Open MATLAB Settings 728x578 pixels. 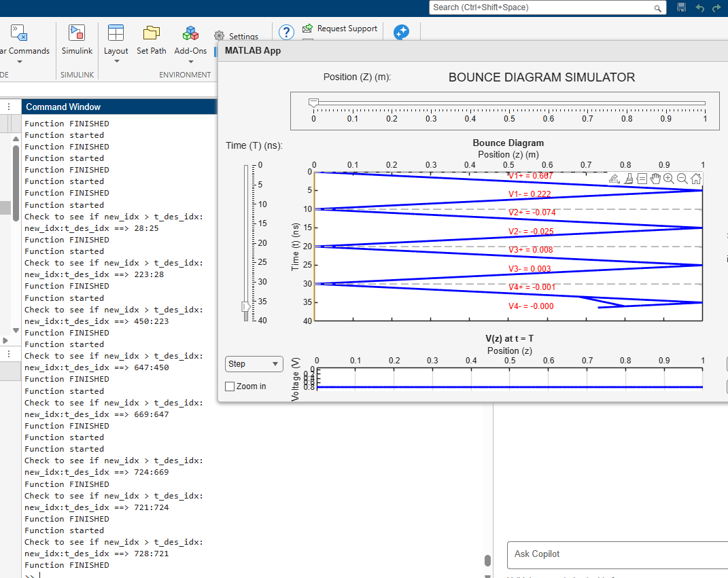[237, 37]
